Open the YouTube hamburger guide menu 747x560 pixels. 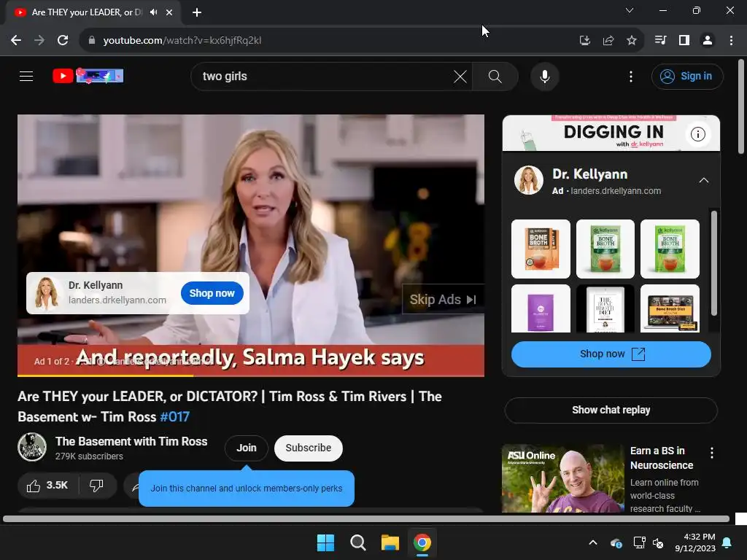coord(26,76)
